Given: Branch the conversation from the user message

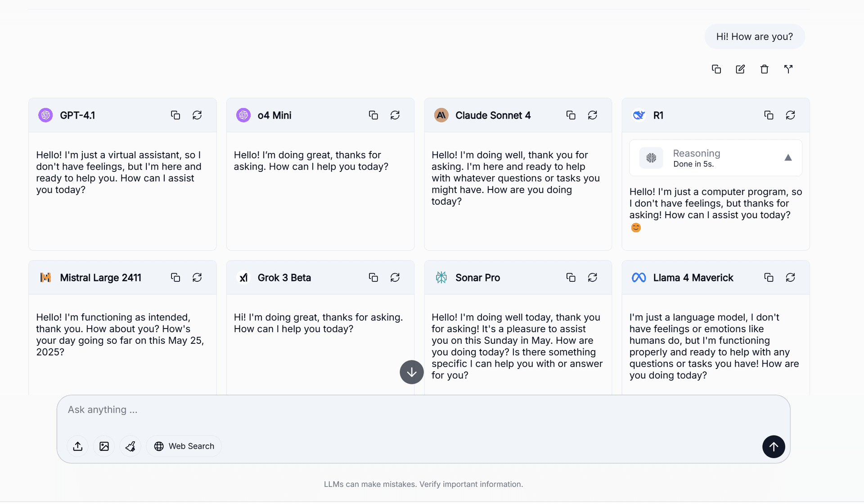Looking at the screenshot, I should pyautogui.click(x=789, y=69).
